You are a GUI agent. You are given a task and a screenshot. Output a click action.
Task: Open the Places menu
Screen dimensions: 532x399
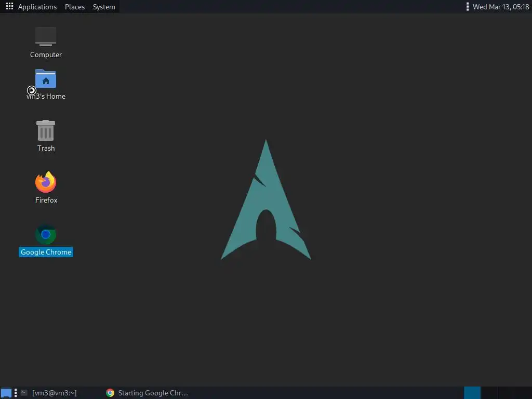(x=75, y=7)
